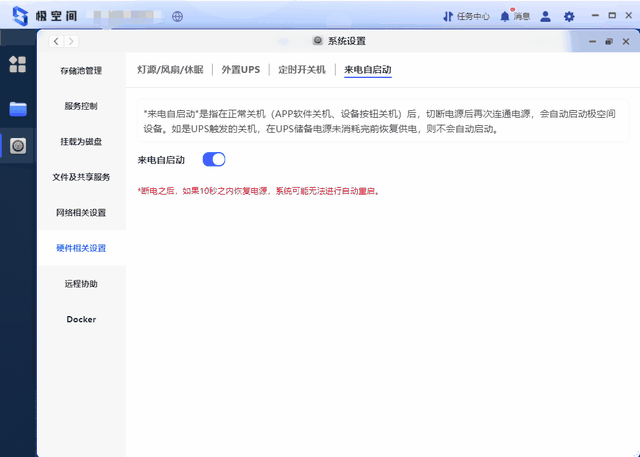This screenshot has width=640, height=457.
Task: Open the 任务中心 task center
Action: point(466,16)
